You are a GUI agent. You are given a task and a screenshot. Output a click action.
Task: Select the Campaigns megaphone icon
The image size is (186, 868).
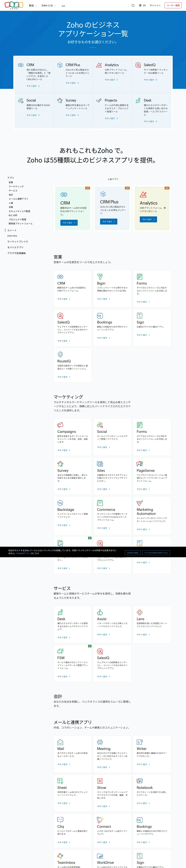pos(60,425)
